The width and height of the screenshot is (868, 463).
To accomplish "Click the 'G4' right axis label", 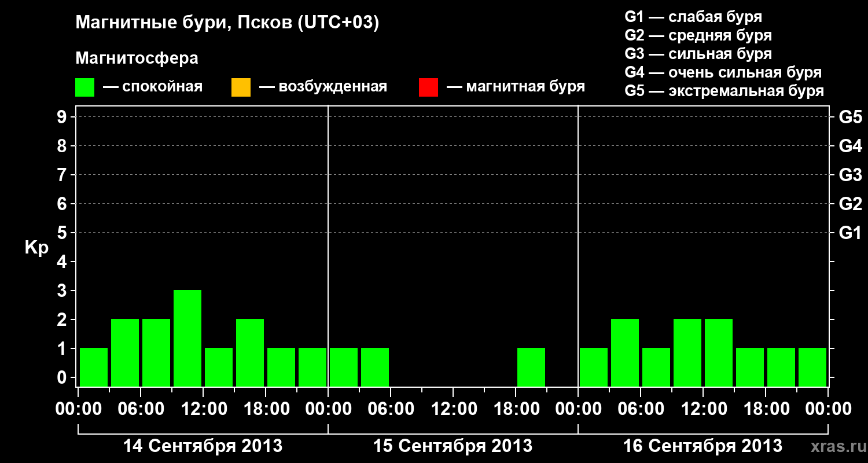I will point(850,146).
